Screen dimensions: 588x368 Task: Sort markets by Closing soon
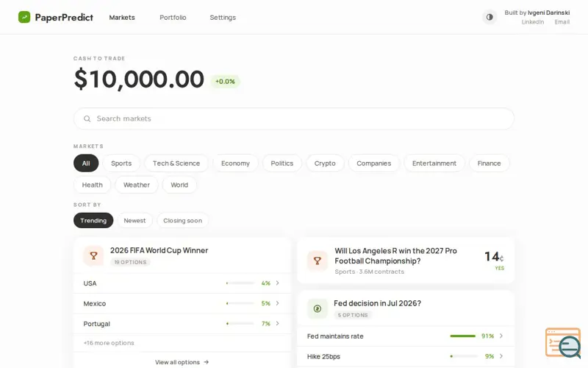click(x=182, y=220)
